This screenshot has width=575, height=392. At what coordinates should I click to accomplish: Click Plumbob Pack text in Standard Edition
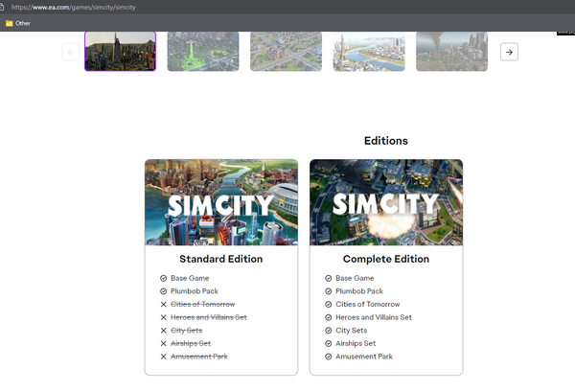[195, 291]
